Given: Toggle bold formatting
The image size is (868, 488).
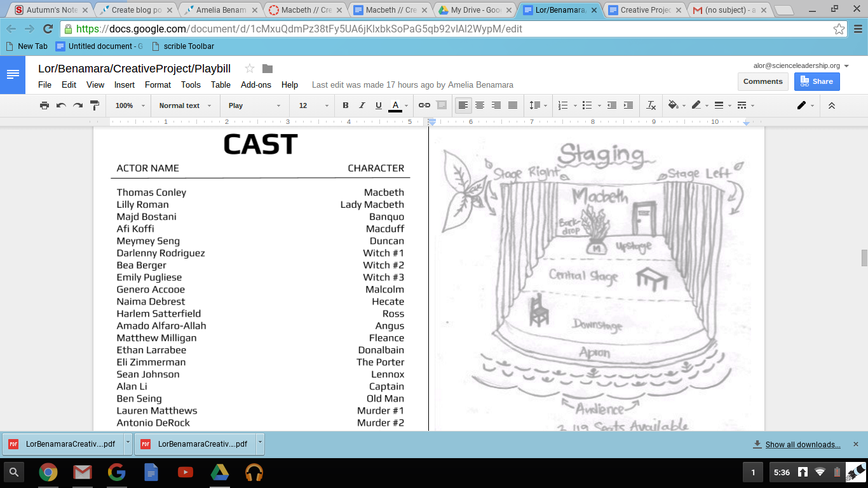Looking at the screenshot, I should [346, 105].
